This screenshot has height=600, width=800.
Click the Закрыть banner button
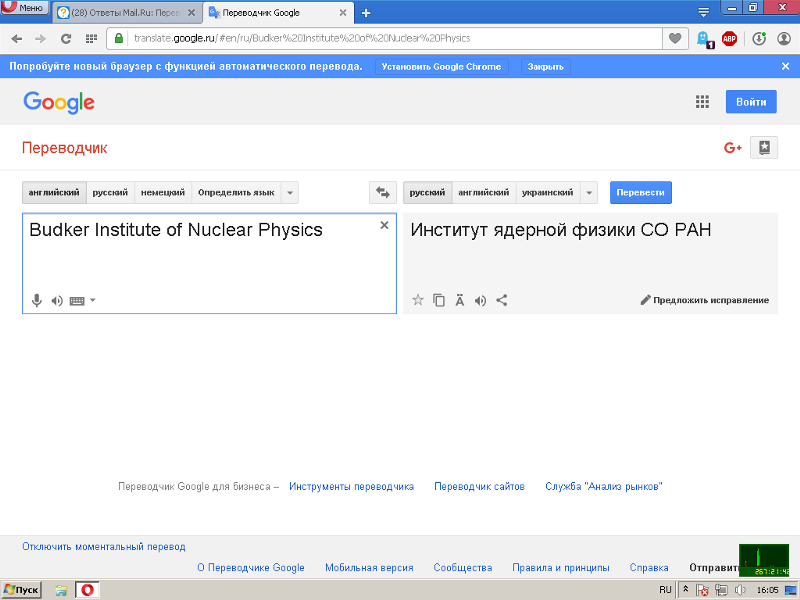[545, 67]
